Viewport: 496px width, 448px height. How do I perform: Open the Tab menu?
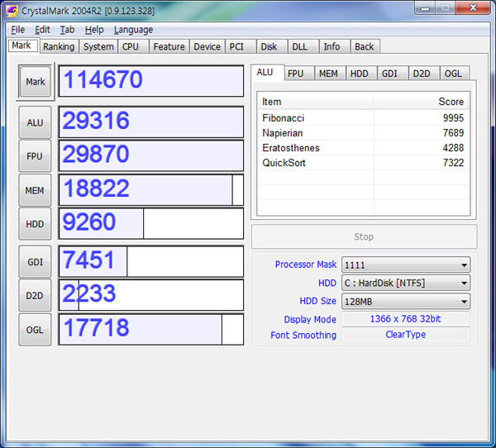coord(67,30)
